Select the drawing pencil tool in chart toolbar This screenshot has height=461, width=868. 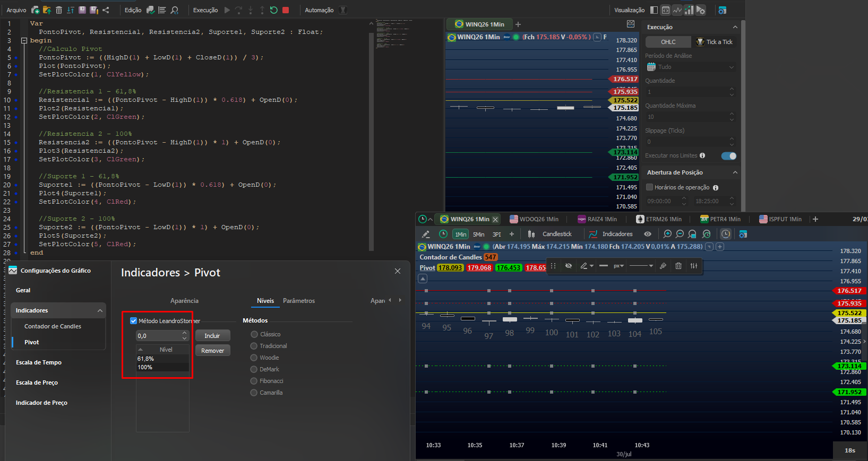[426, 234]
